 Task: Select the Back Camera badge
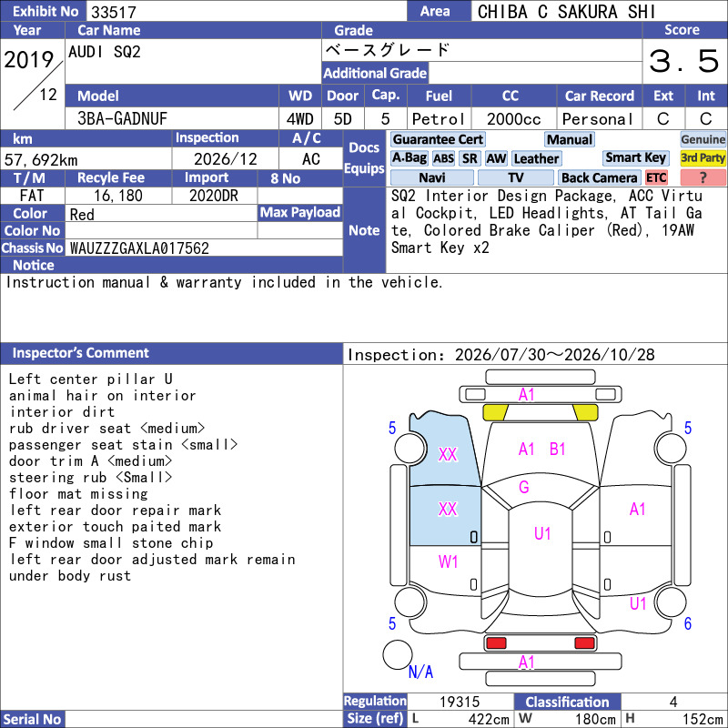[x=600, y=177]
